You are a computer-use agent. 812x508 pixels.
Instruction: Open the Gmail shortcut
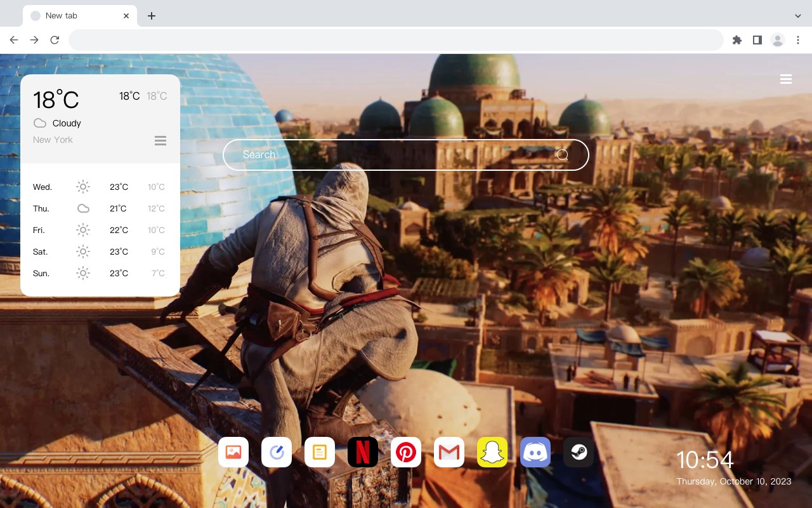[449, 452]
